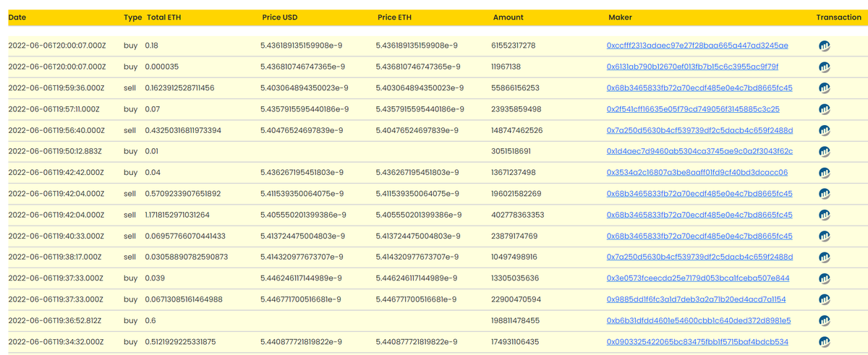Image resolution: width=868 pixels, height=355 pixels.
Task: Open maker address 0xccfff2313adaec97e27f28baa665a447ad3245ae
Action: pos(697,46)
